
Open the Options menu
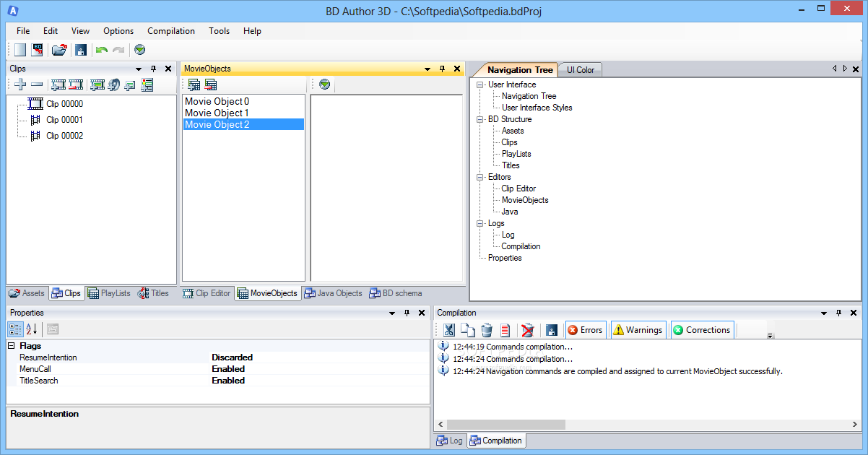[x=118, y=31]
